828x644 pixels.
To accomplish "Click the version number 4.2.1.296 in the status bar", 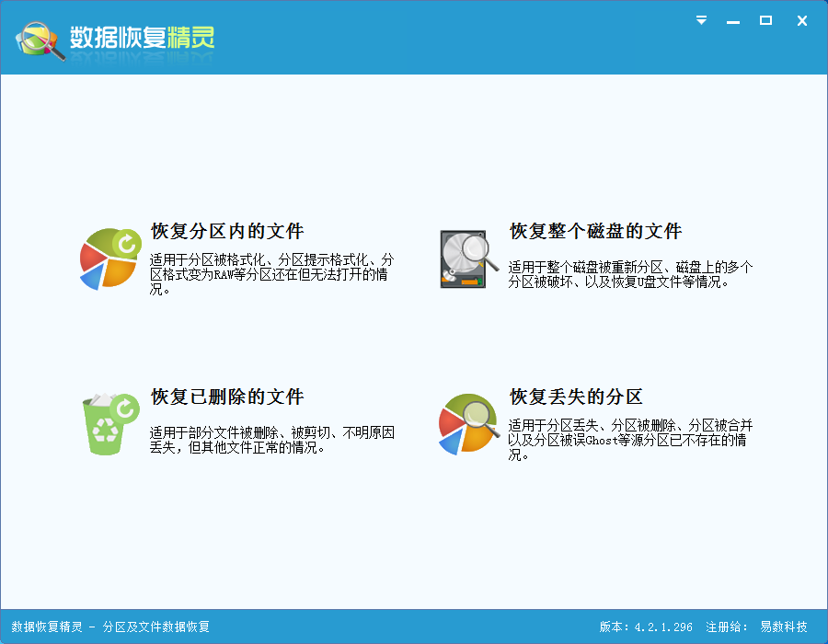I will [664, 624].
